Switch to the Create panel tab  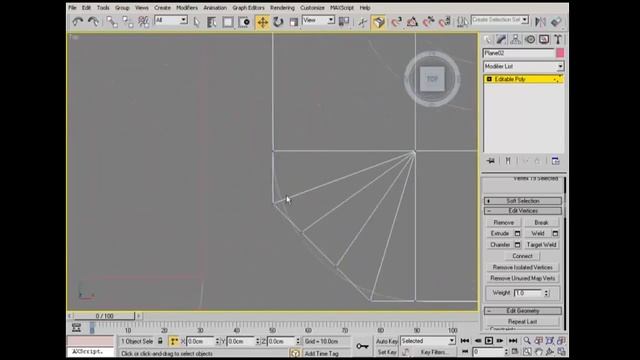487,40
